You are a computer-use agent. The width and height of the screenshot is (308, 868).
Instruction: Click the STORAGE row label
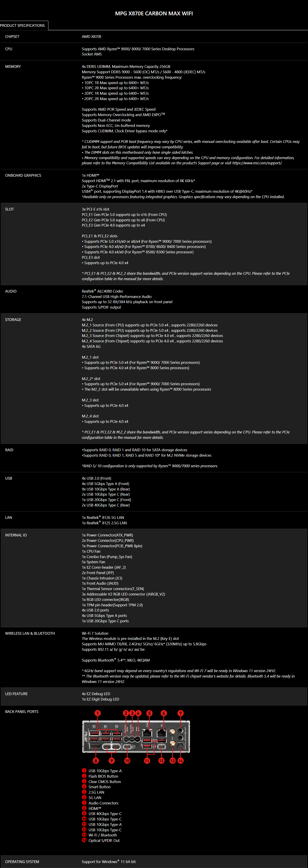[13, 319]
